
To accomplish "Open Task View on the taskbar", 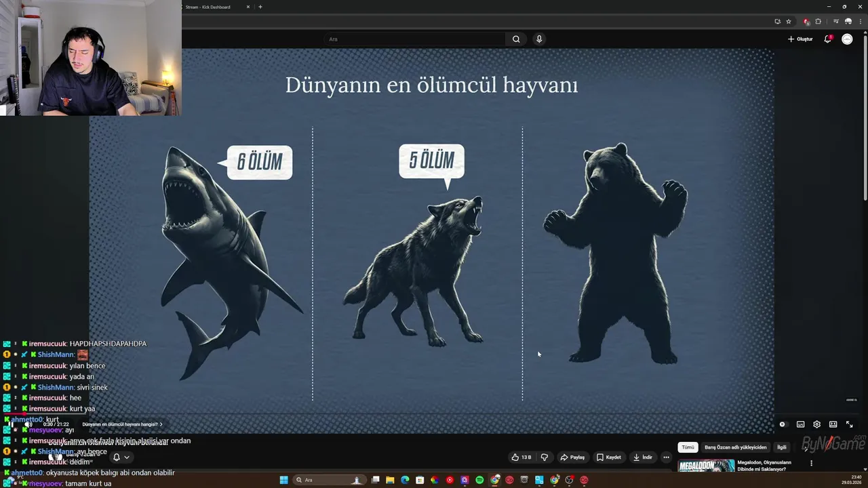I will (x=375, y=480).
